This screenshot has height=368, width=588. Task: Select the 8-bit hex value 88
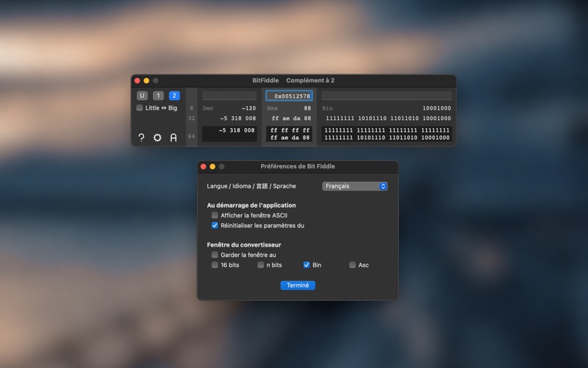pos(307,108)
